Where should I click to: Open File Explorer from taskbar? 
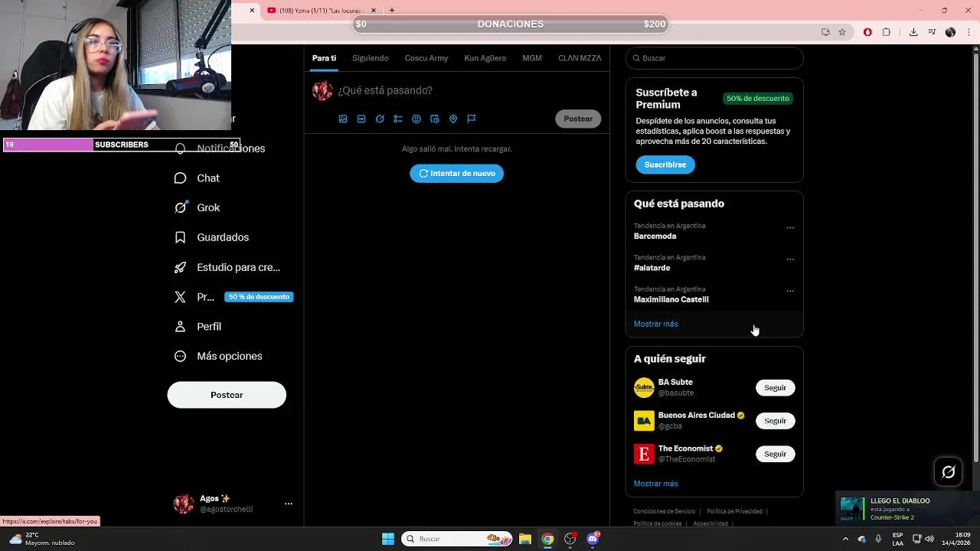pyautogui.click(x=525, y=539)
